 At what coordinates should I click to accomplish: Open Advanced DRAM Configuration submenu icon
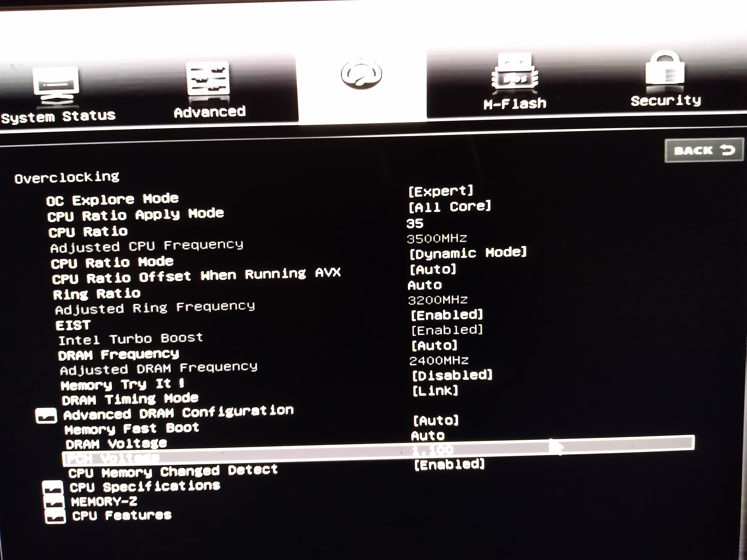(46, 416)
